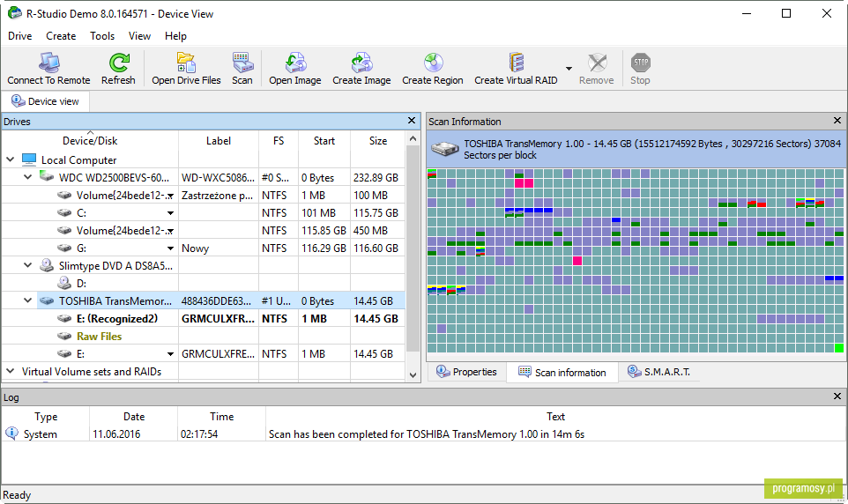Open the Create Virtual RAID dropdown arrow
Screen dimensions: 848x504
[569, 69]
